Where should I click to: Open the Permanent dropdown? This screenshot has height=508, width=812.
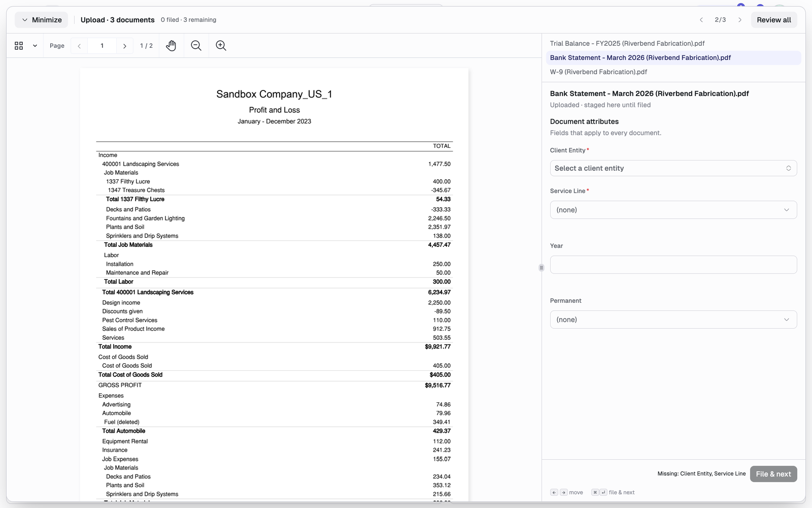pyautogui.click(x=673, y=320)
